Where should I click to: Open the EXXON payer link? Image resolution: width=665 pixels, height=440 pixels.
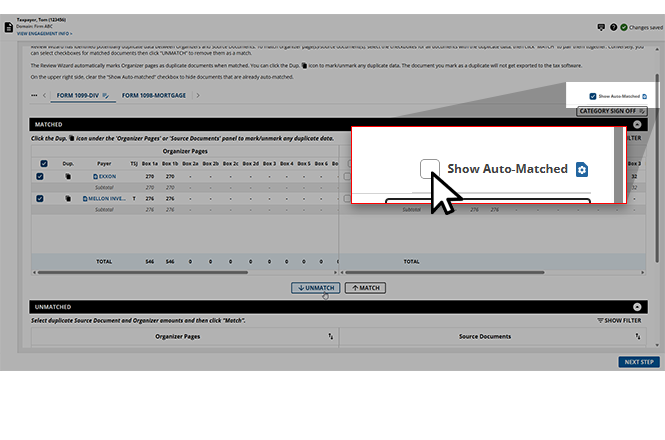click(107, 176)
